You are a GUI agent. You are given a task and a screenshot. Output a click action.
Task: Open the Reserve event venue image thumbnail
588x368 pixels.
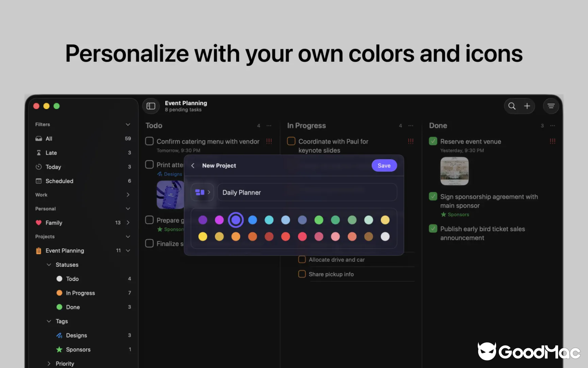click(x=454, y=171)
